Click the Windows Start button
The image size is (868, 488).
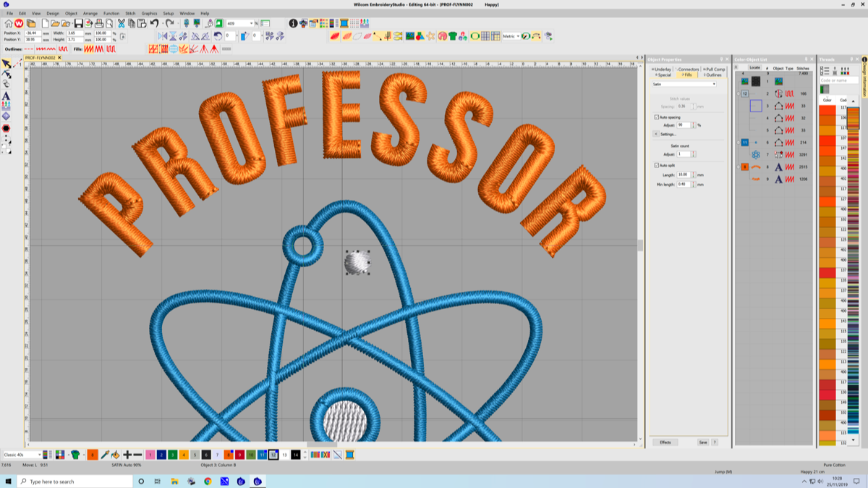[8, 481]
